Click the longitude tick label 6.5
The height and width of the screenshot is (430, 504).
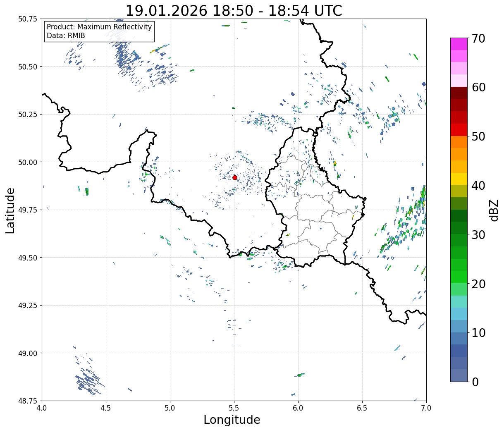(x=362, y=408)
